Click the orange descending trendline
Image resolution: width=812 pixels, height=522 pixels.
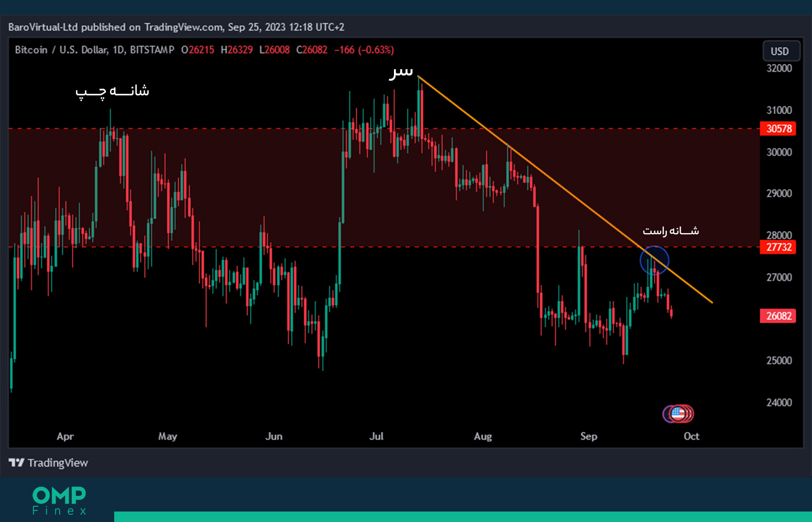565,189
